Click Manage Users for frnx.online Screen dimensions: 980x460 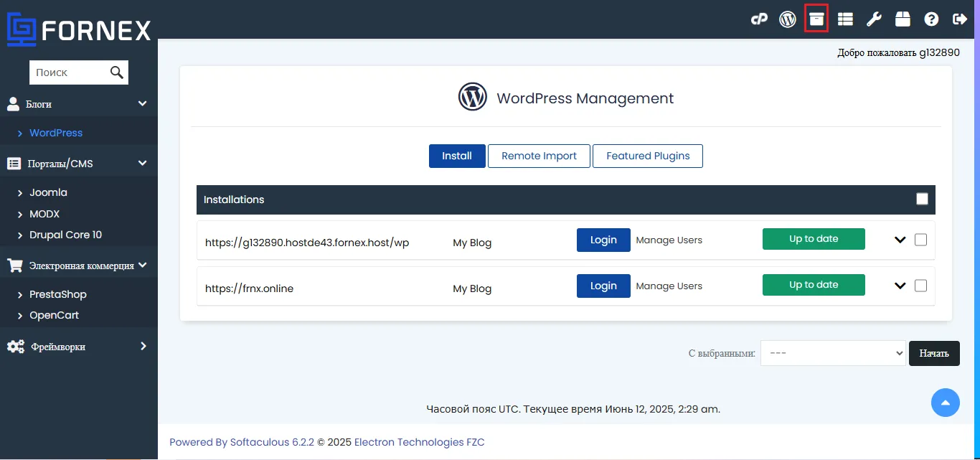669,286
